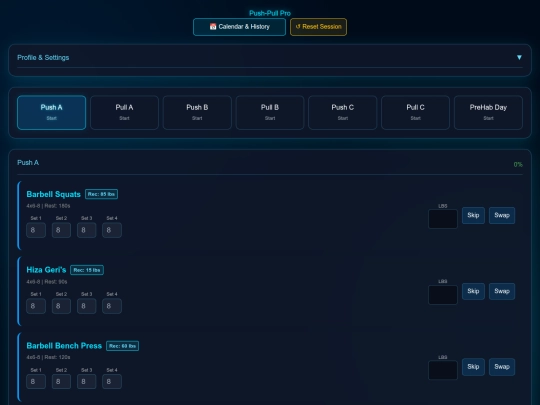Click the calendar icon in Calendar & History

point(213,27)
